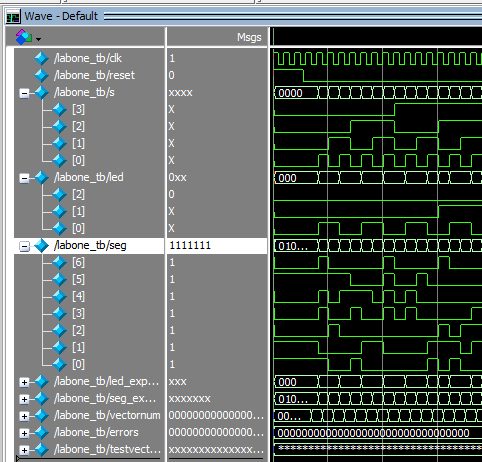This screenshot has height=462, width=482.
Task: Expand the /labone_tb/seg_ex signal
Action: pos(24,400)
